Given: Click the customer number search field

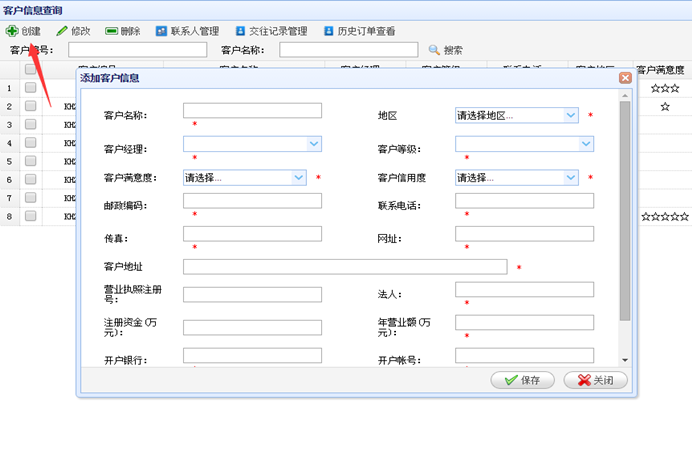Looking at the screenshot, I should [x=137, y=50].
